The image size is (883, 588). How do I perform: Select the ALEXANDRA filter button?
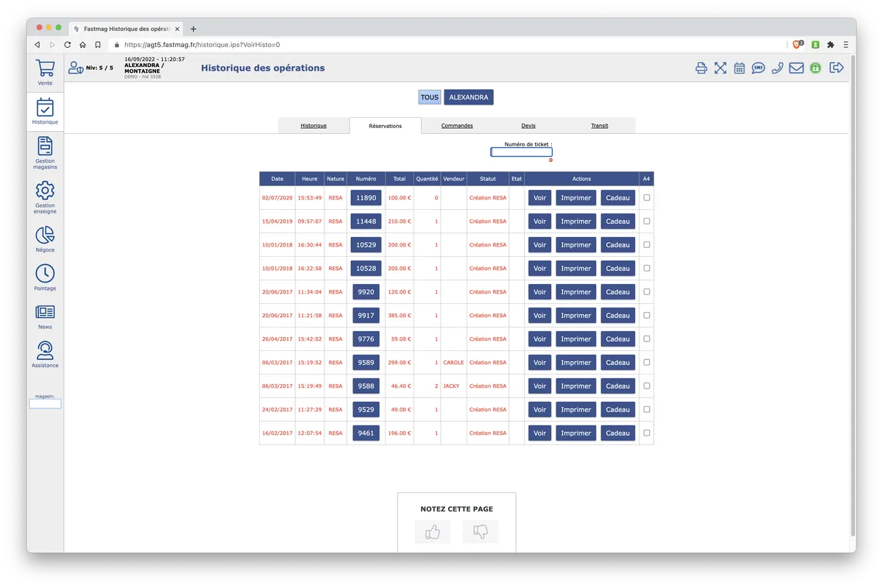point(469,97)
